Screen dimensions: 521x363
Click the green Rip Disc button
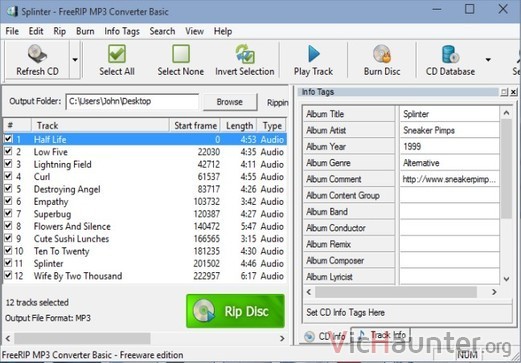235,311
